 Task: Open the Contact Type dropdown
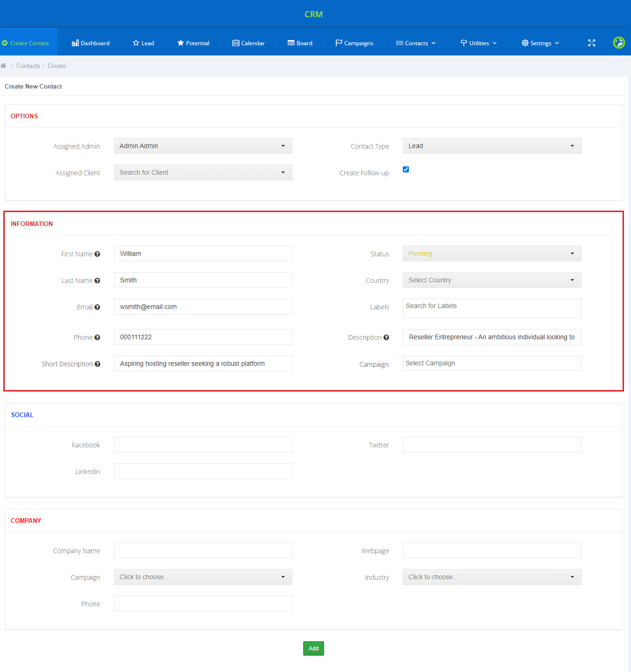coord(492,146)
